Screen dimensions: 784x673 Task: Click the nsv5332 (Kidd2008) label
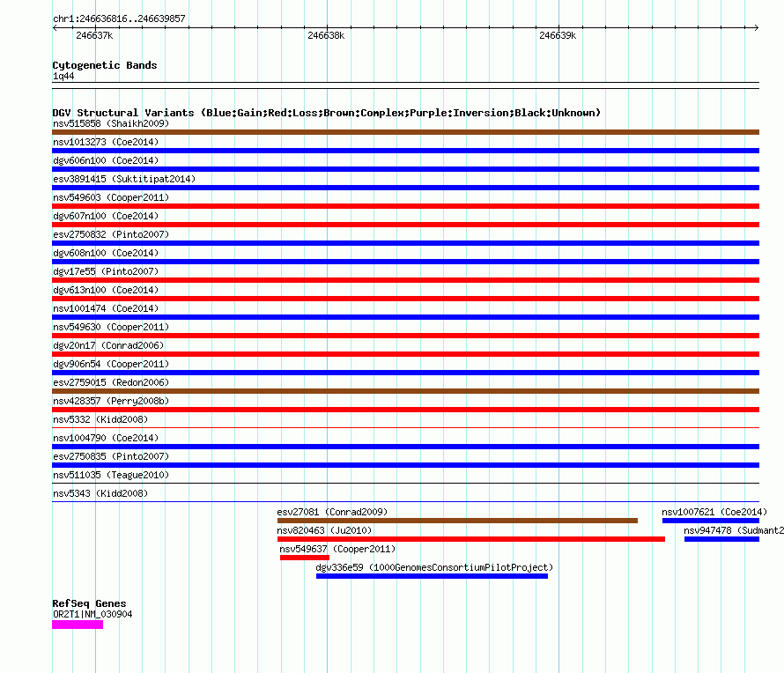(x=100, y=419)
